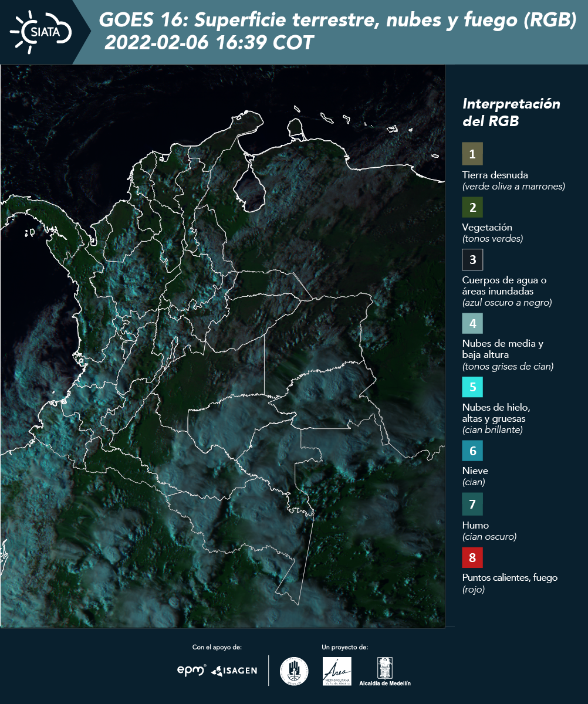Screen dimensions: 588x704
Task: Click the EPM logo in the footer
Action: pyautogui.click(x=192, y=671)
